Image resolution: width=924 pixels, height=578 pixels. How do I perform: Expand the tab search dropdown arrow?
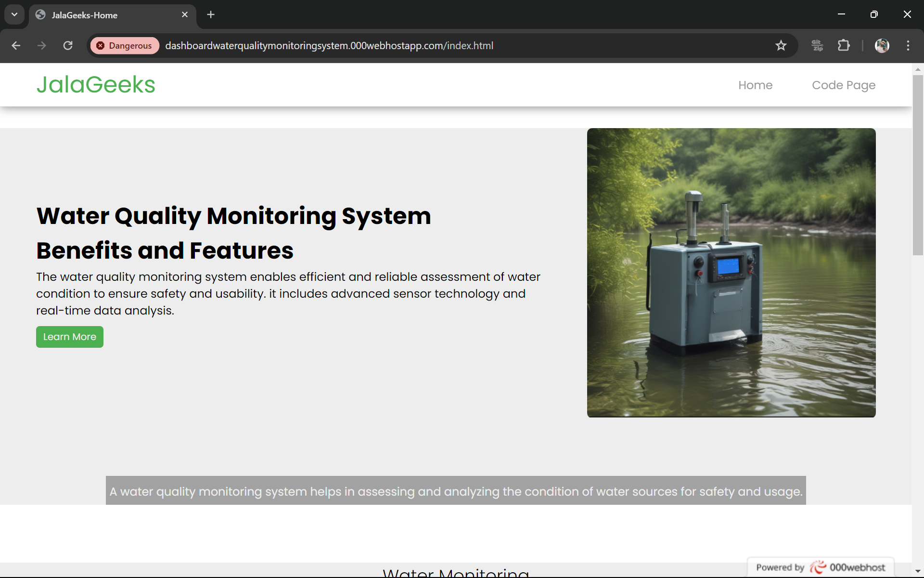[x=14, y=14]
